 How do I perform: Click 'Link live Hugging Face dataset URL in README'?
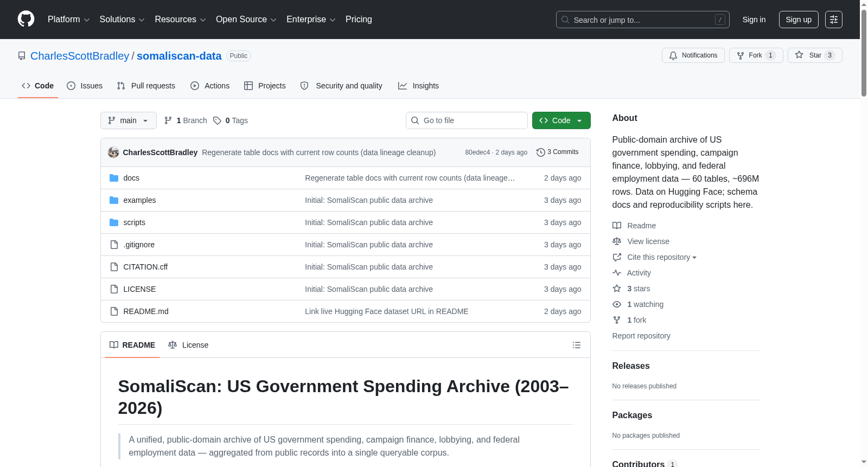click(387, 311)
